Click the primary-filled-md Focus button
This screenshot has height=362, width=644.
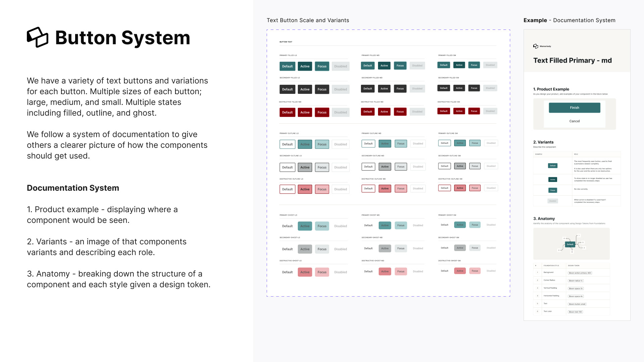[400, 66]
